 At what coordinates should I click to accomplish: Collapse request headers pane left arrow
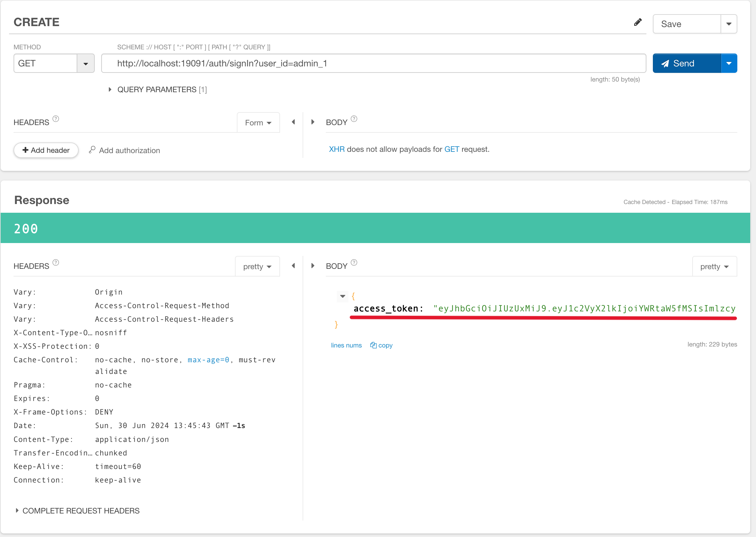coord(293,122)
